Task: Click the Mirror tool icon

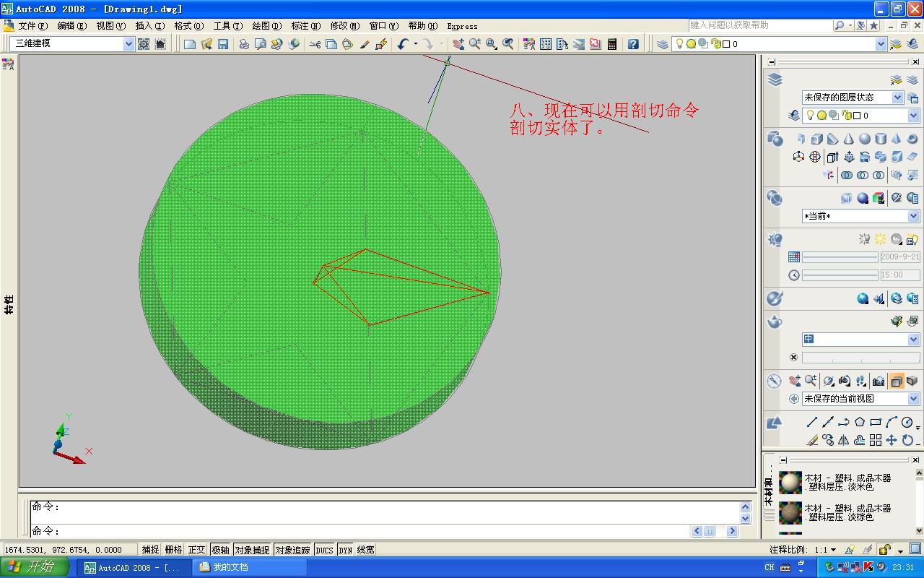Action: pyautogui.click(x=844, y=440)
